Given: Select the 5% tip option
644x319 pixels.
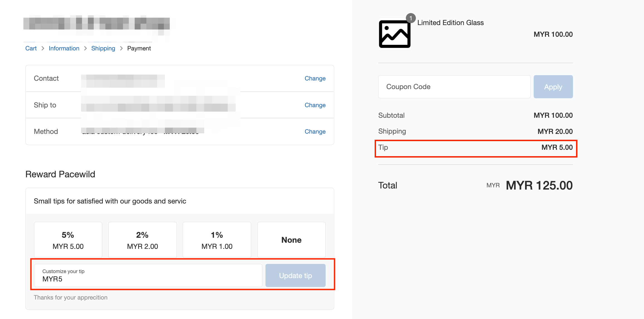Looking at the screenshot, I should tap(68, 240).
